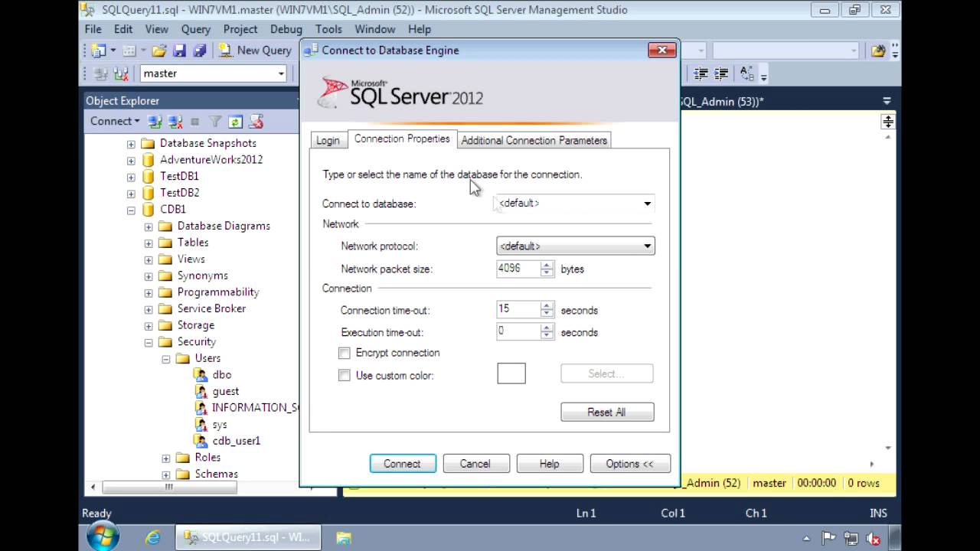Click the Save floppy disk icon
This screenshot has height=551, width=980.
coord(179,51)
